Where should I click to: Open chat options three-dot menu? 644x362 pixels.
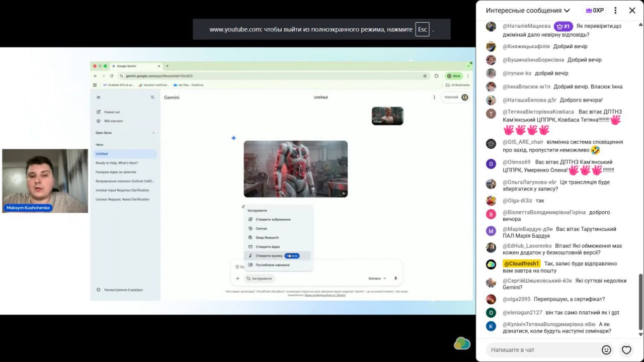coord(615,11)
